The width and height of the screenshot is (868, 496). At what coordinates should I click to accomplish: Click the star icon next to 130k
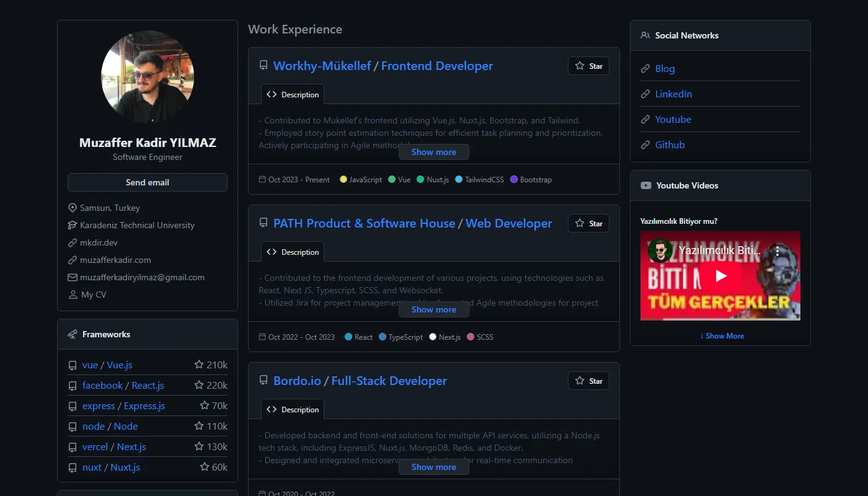[199, 446]
